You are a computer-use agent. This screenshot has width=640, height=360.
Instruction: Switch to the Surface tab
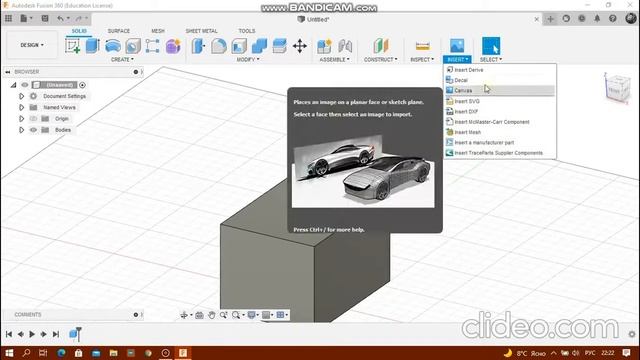point(118,31)
